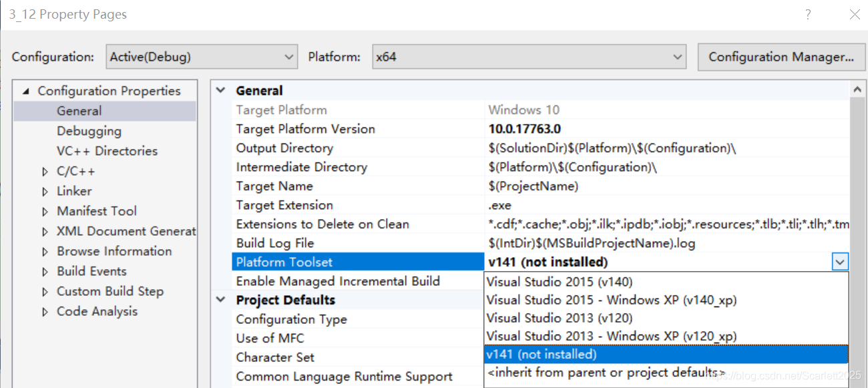Open the Configuration Manager dialog

coord(781,56)
